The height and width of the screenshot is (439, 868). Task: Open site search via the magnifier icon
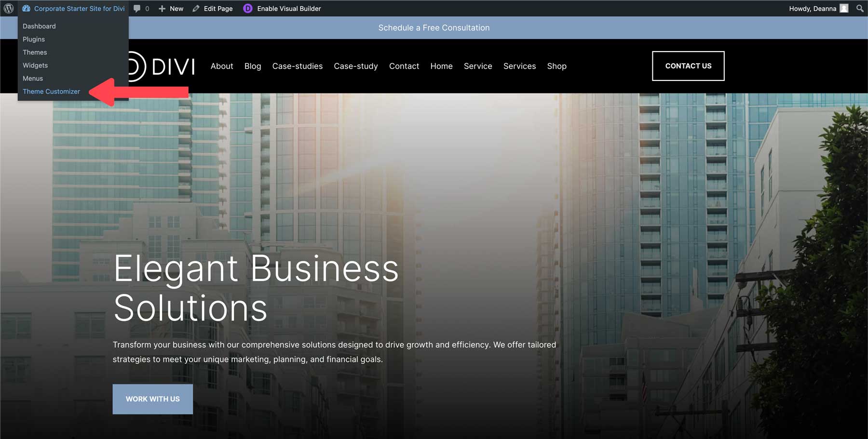(859, 8)
